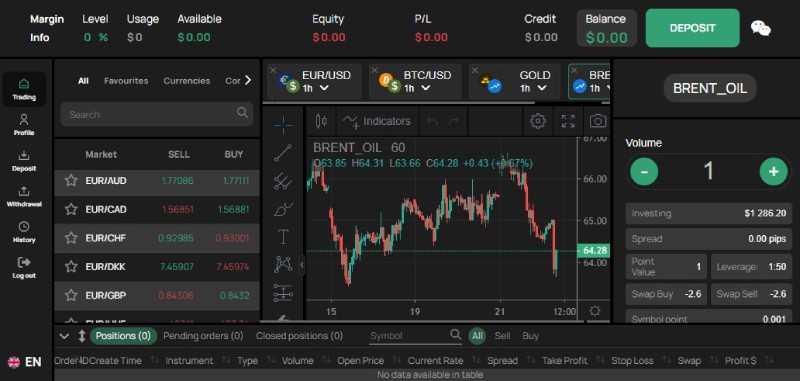Open chart settings gear icon
The width and height of the screenshot is (800, 381).
pyautogui.click(x=538, y=121)
